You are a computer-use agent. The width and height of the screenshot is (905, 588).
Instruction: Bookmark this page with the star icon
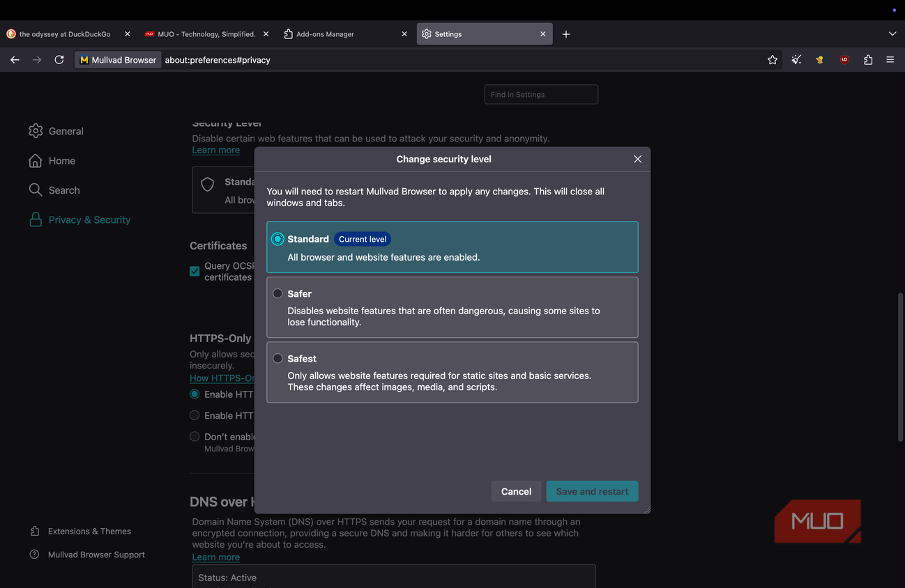point(773,60)
